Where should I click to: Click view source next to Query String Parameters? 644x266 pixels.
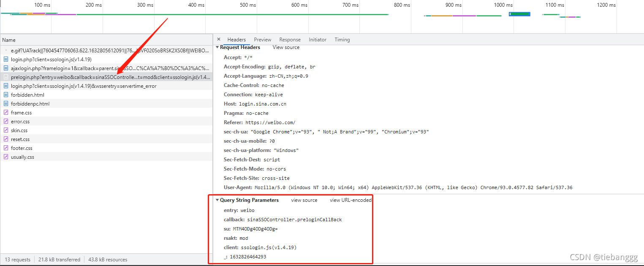(x=304, y=200)
